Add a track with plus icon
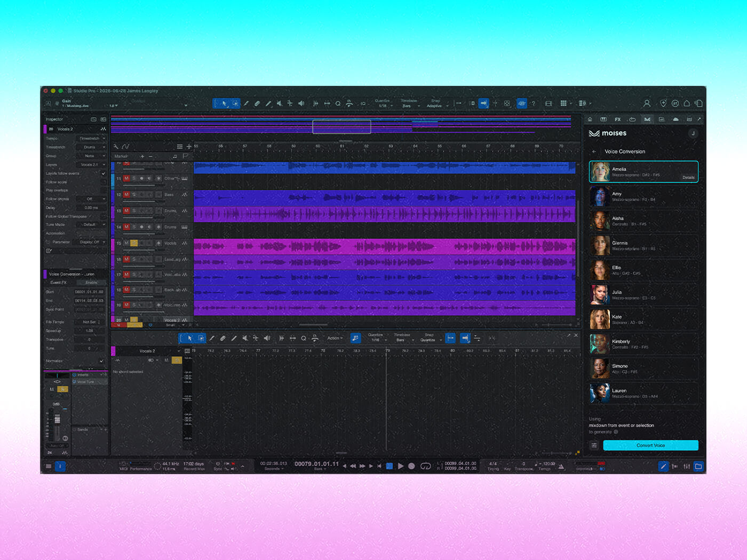This screenshot has height=560, width=747. 189,147
